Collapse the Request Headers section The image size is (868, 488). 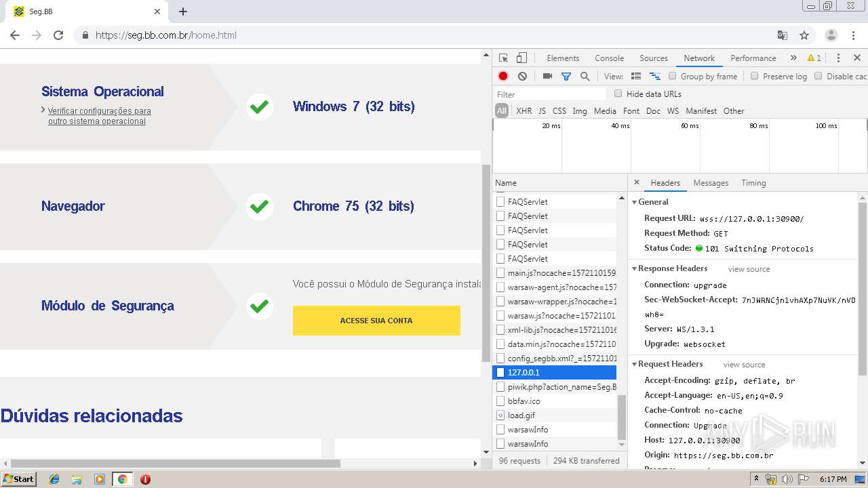(635, 364)
